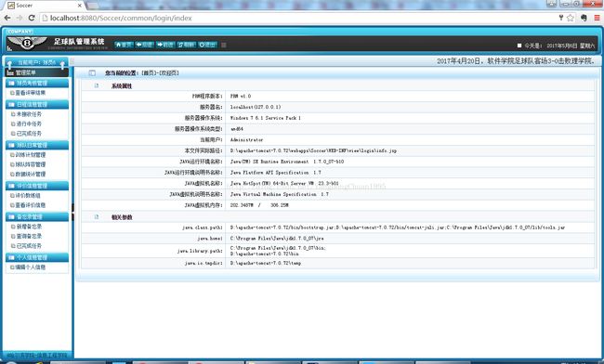Open 未接收任务 in sidebar
Viewport: 604px width, 364px height.
29,114
